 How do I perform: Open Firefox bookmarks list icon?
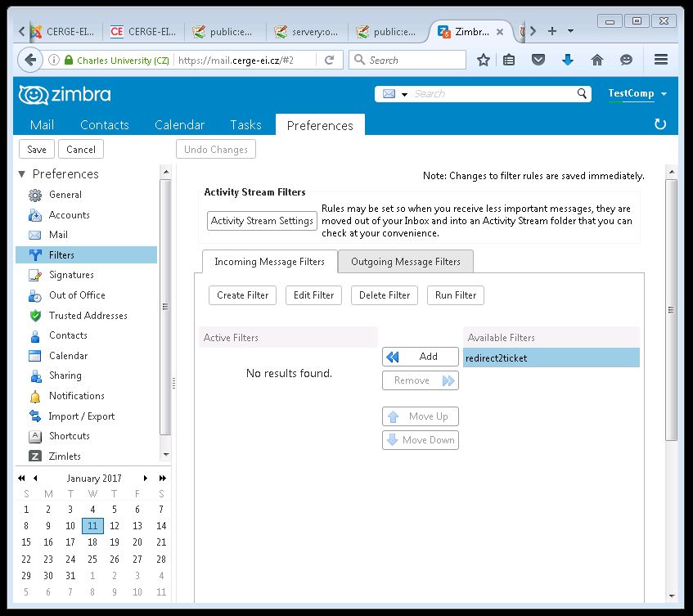pyautogui.click(x=509, y=60)
